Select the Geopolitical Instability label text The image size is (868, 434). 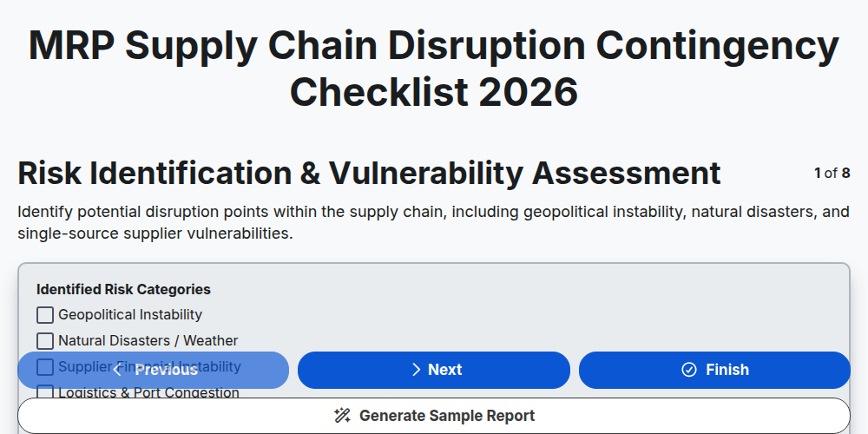[x=130, y=314]
